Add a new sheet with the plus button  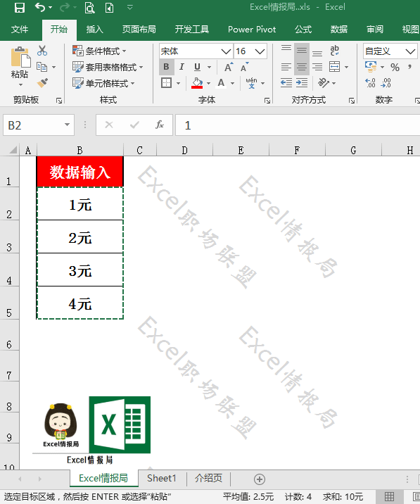pos(260,479)
